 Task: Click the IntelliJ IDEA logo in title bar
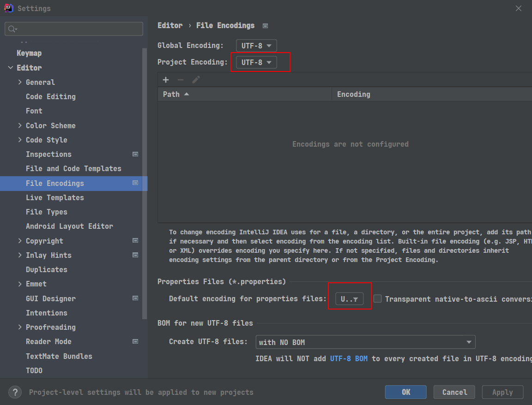8,8
